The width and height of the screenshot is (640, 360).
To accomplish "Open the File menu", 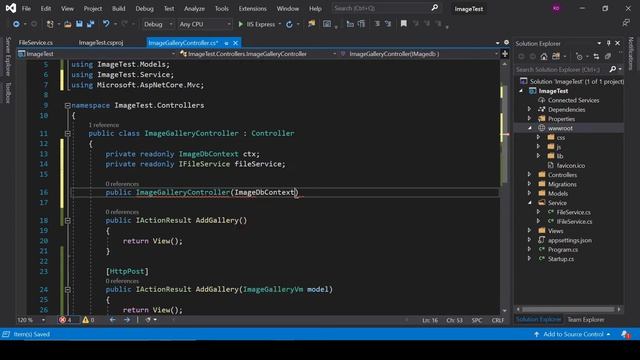I will [26, 8].
